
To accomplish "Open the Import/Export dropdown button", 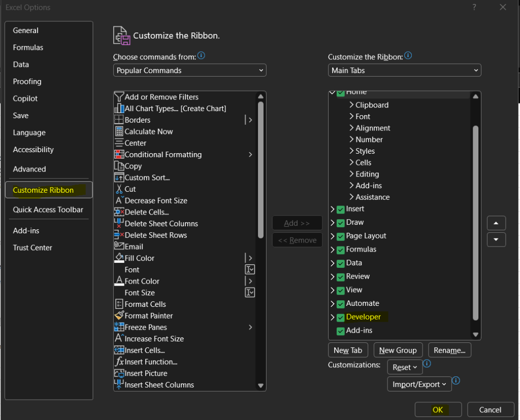I will click(419, 384).
